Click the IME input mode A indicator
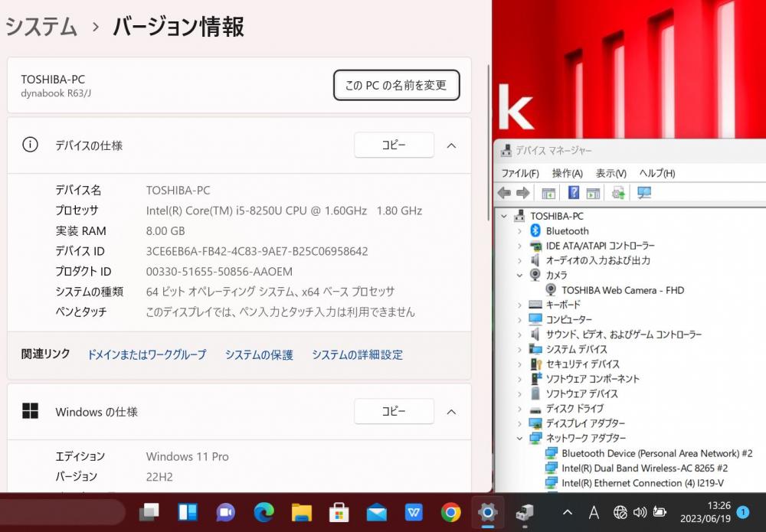Screen dimensions: 766x532 (594, 512)
